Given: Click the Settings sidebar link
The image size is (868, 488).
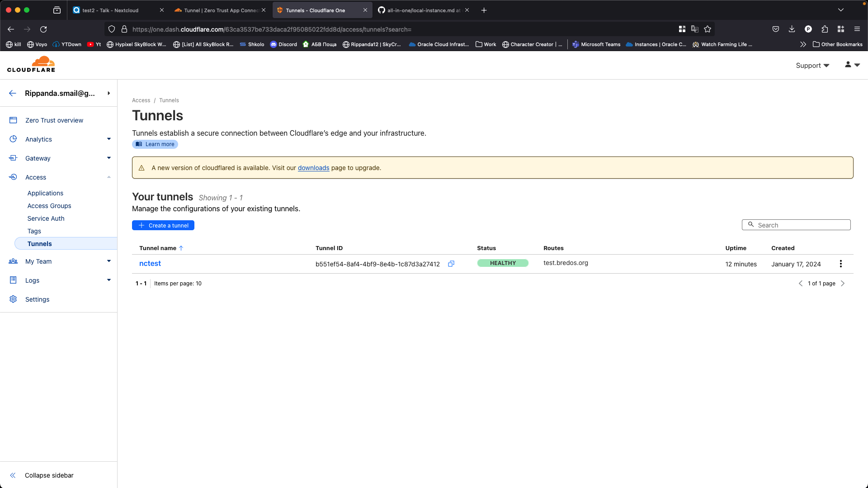Looking at the screenshot, I should click(37, 299).
